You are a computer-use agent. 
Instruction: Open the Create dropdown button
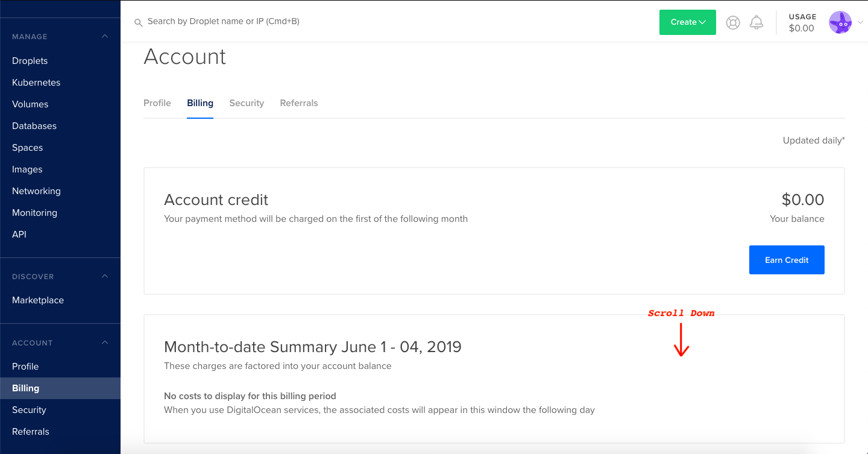(x=688, y=22)
